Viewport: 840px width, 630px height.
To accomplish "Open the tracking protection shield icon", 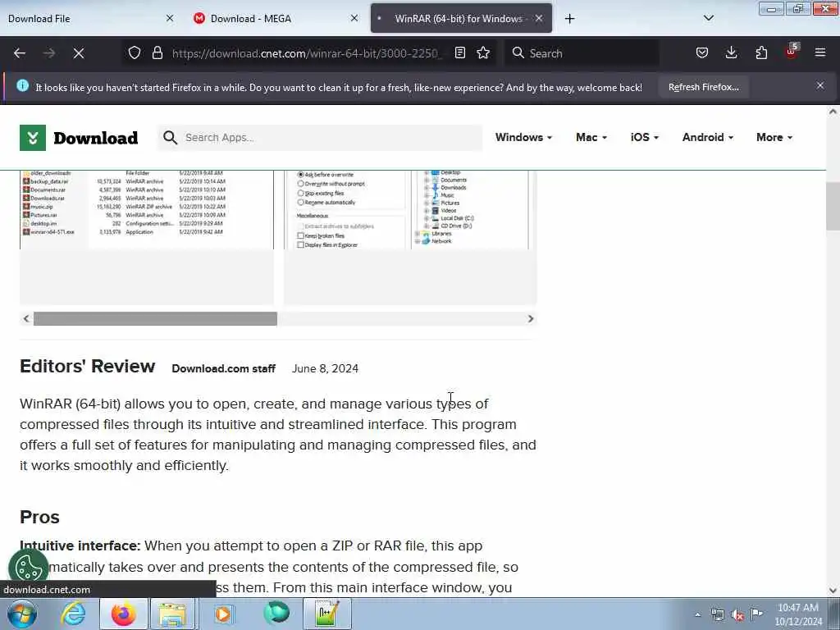I will [x=135, y=53].
